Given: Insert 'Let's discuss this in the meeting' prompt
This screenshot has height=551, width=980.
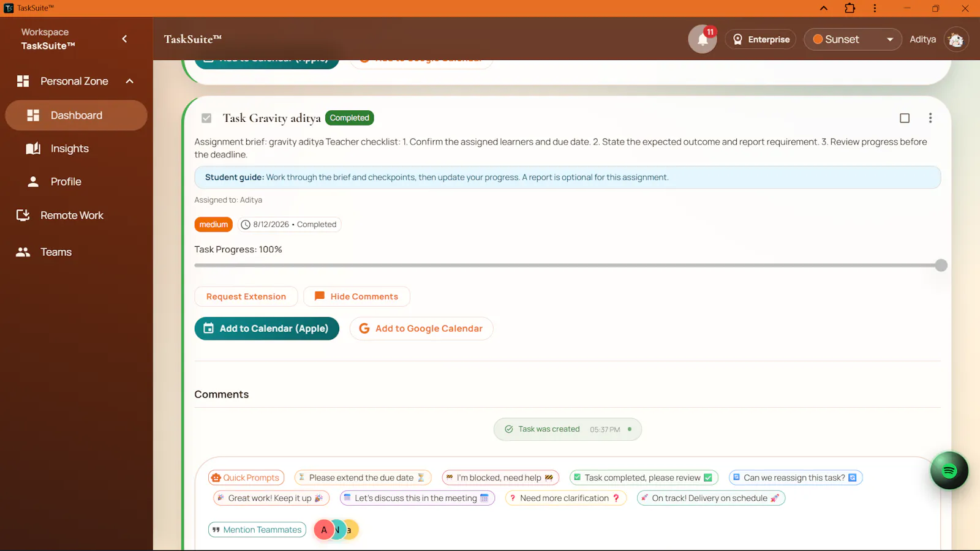Looking at the screenshot, I should click(417, 498).
